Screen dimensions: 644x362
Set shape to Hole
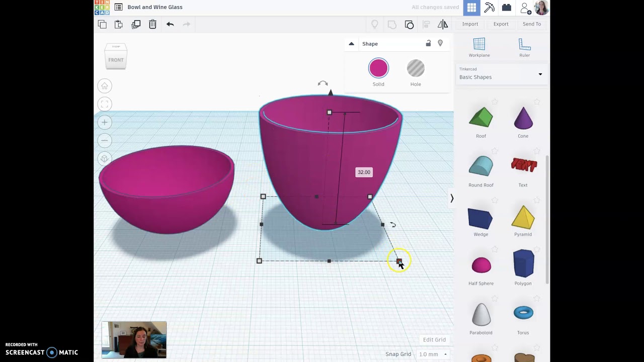click(416, 68)
